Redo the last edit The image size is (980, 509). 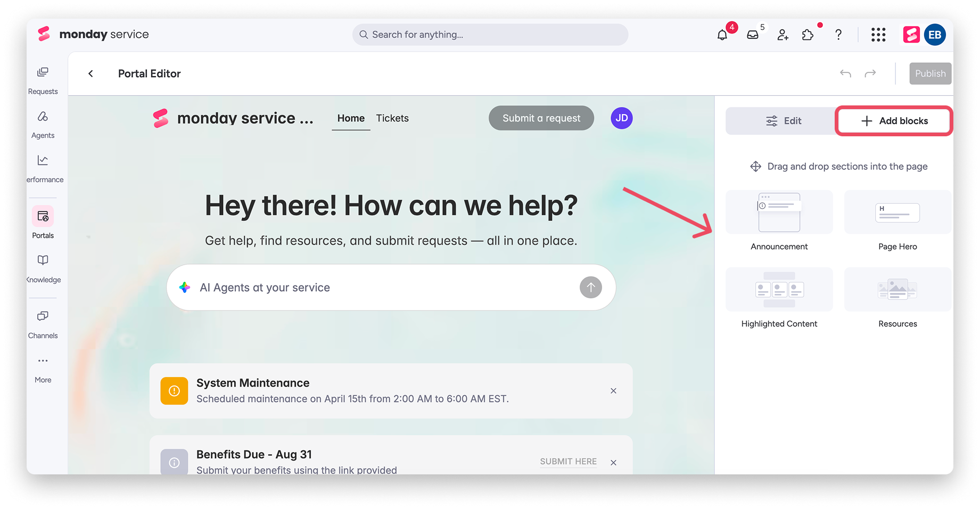pos(870,73)
